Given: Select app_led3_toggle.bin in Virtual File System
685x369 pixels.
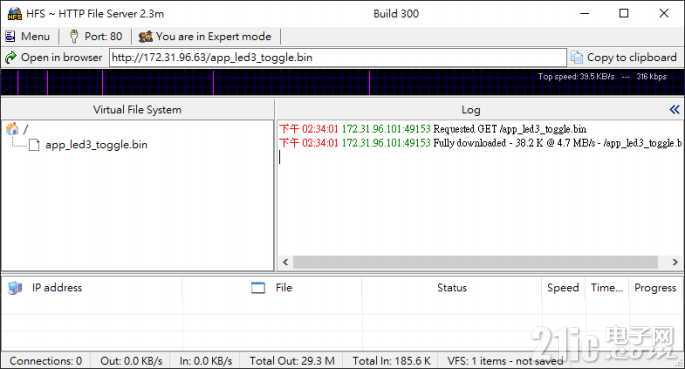Looking at the screenshot, I should point(96,145).
